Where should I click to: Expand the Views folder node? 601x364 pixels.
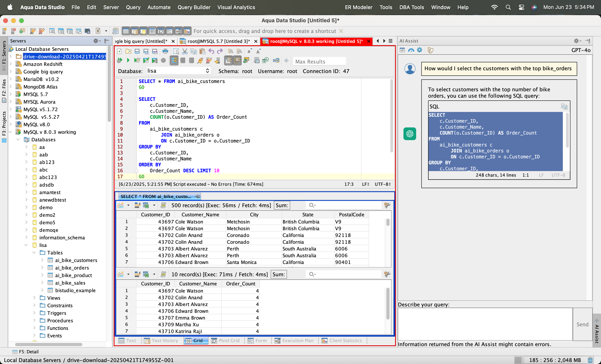point(34,298)
